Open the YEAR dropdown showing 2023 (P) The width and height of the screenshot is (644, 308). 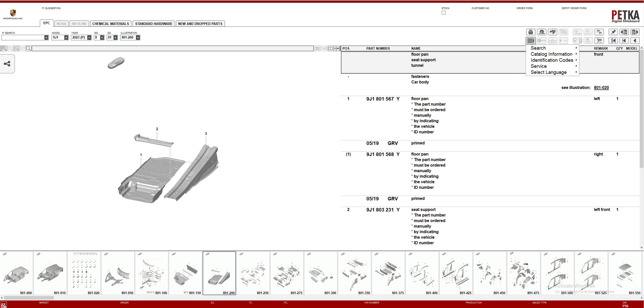point(89,38)
